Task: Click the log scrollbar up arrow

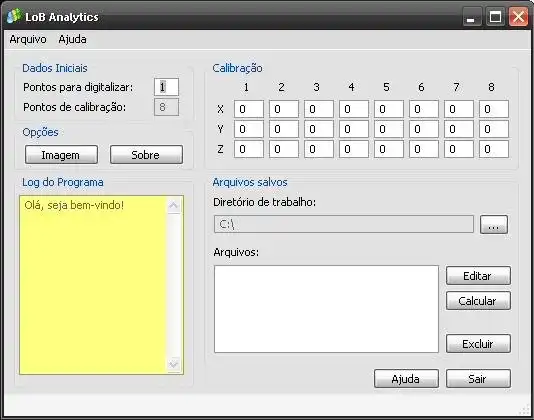Action: click(174, 206)
